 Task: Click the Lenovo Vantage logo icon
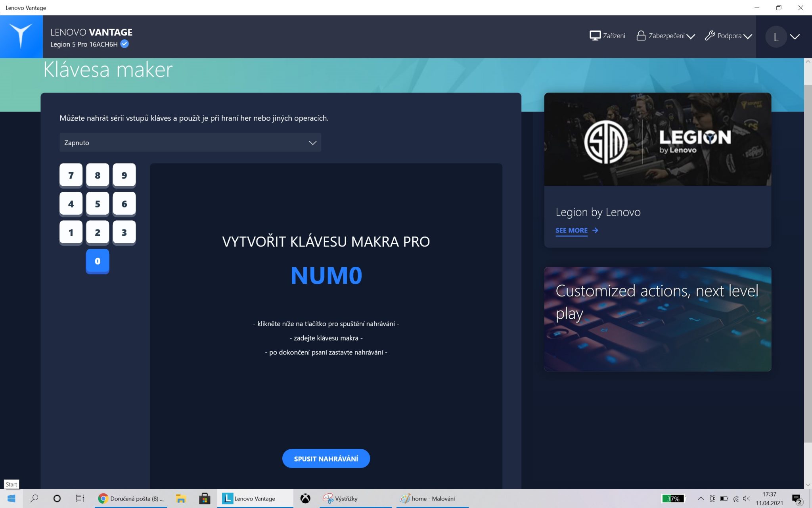21,36
